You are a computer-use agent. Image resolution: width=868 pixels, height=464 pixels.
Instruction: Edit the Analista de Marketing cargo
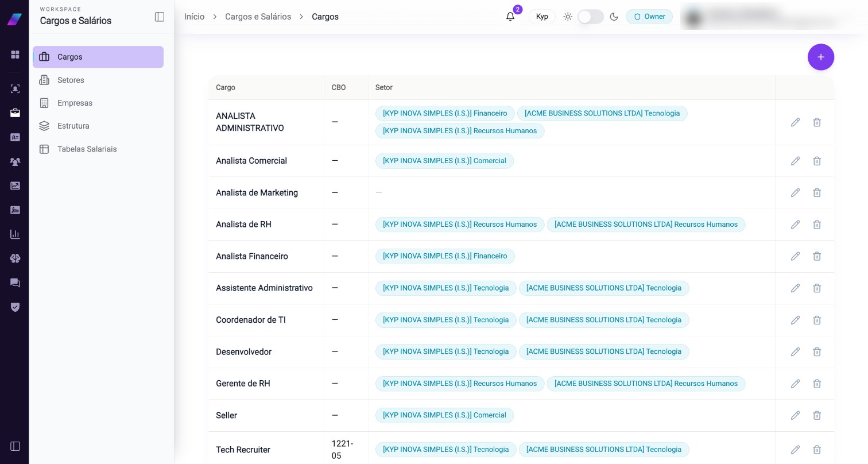795,192
